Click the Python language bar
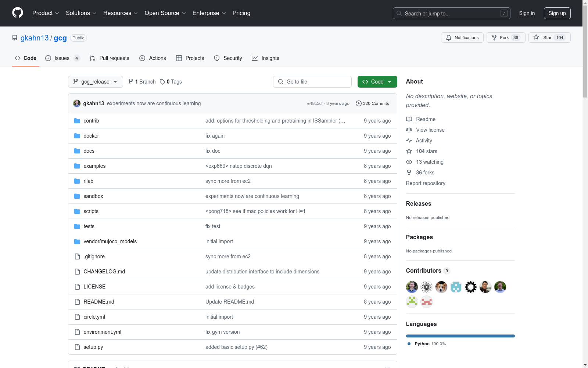Viewport: 588px width, 368px height. (460, 336)
